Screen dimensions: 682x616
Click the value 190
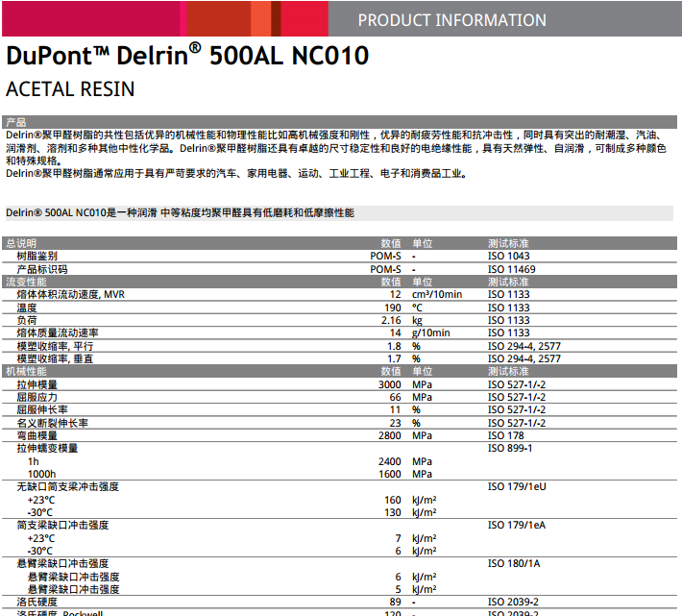pos(392,308)
